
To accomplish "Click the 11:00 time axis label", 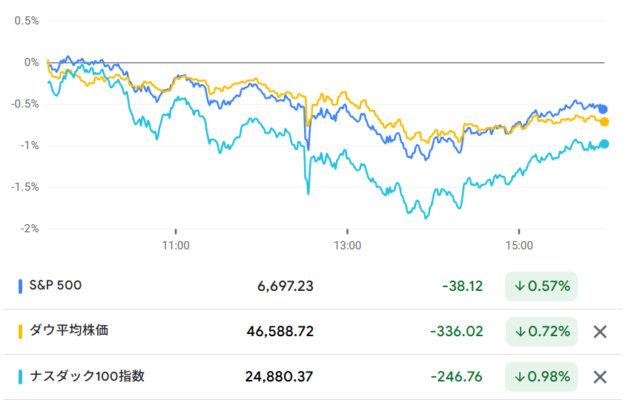I will 176,244.
